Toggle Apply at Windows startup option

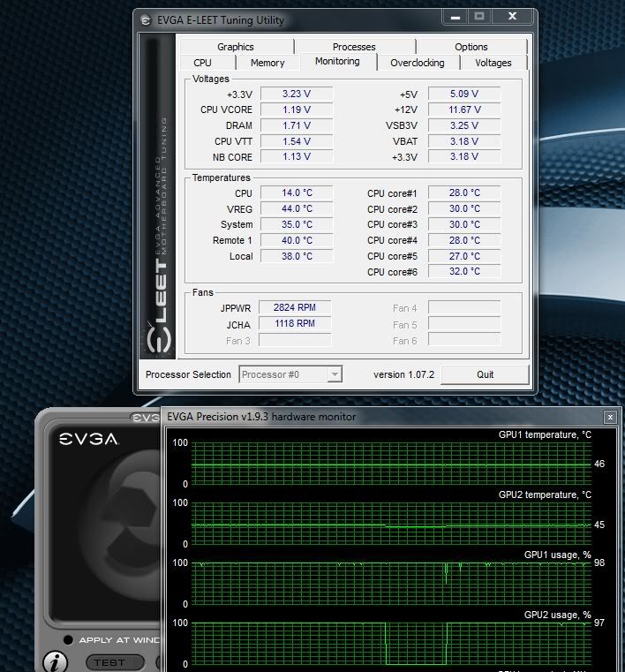[x=67, y=640]
